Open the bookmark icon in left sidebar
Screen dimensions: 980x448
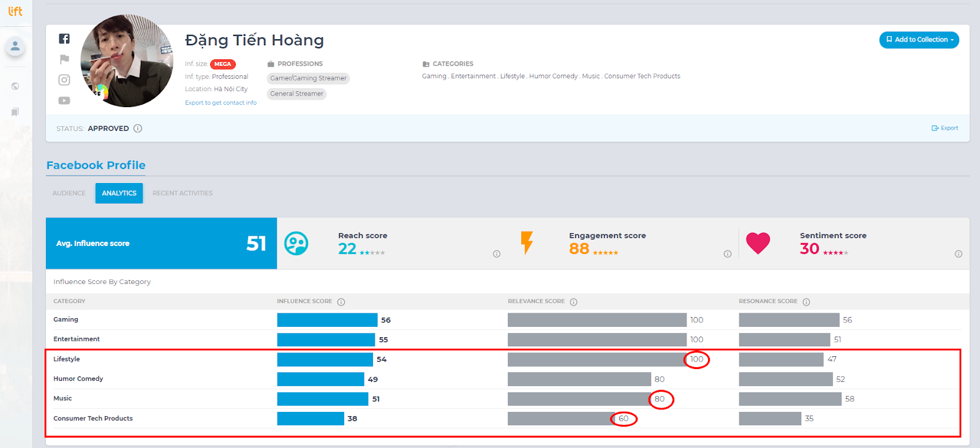pyautogui.click(x=15, y=112)
